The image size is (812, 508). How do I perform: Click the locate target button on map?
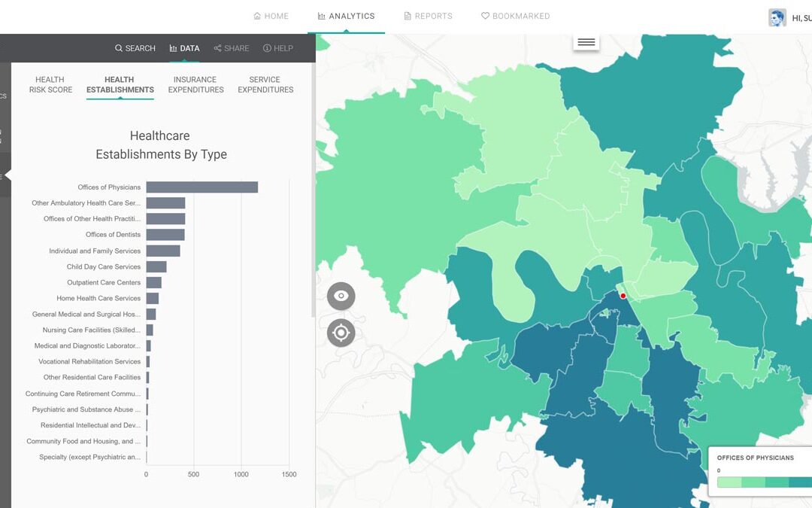coord(341,332)
